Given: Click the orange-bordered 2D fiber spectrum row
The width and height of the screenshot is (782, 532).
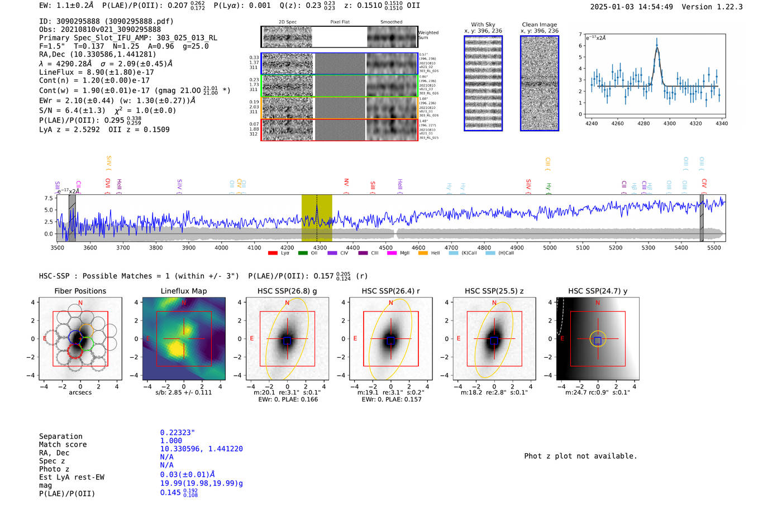Looking at the screenshot, I should pos(340,108).
